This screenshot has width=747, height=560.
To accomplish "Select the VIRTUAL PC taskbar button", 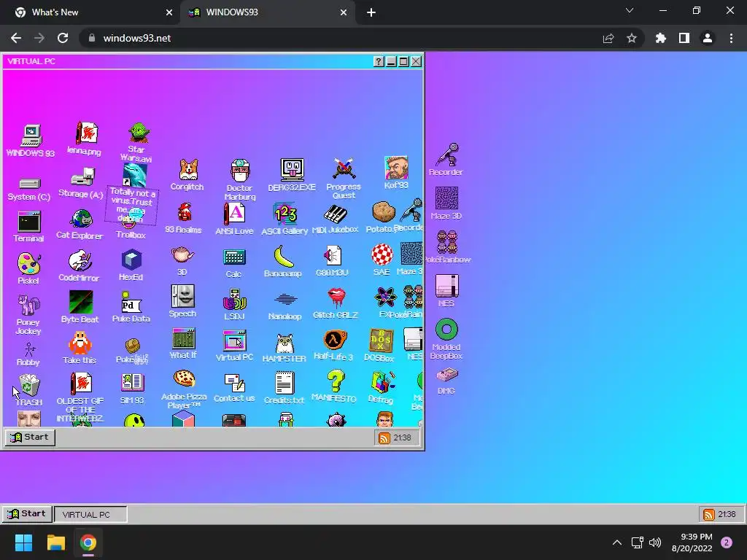I will [90, 514].
